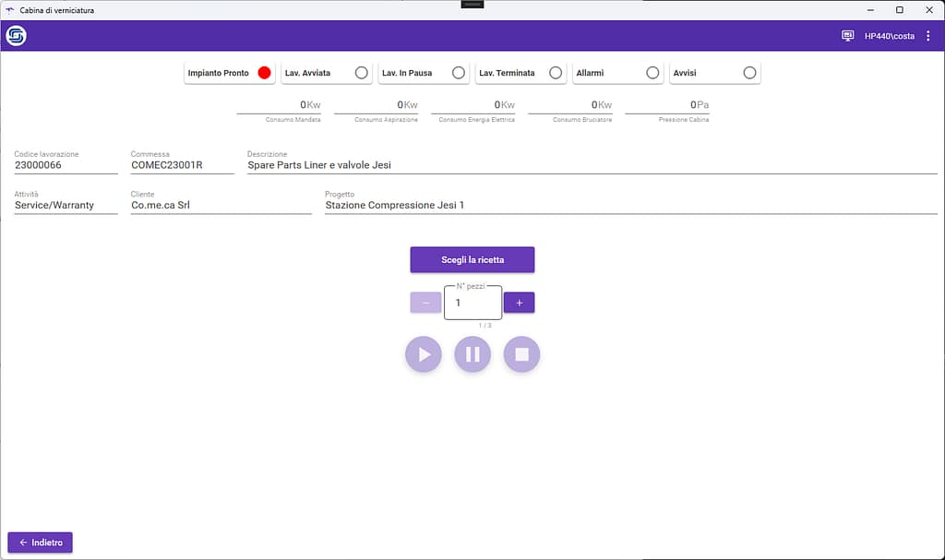Click the Impianto Pronto red indicator
945x560 pixels.
coord(265,73)
